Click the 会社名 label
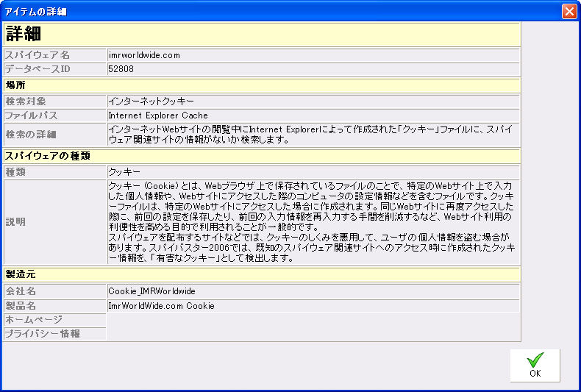Viewport: 581px width, 392px height. click(21, 291)
